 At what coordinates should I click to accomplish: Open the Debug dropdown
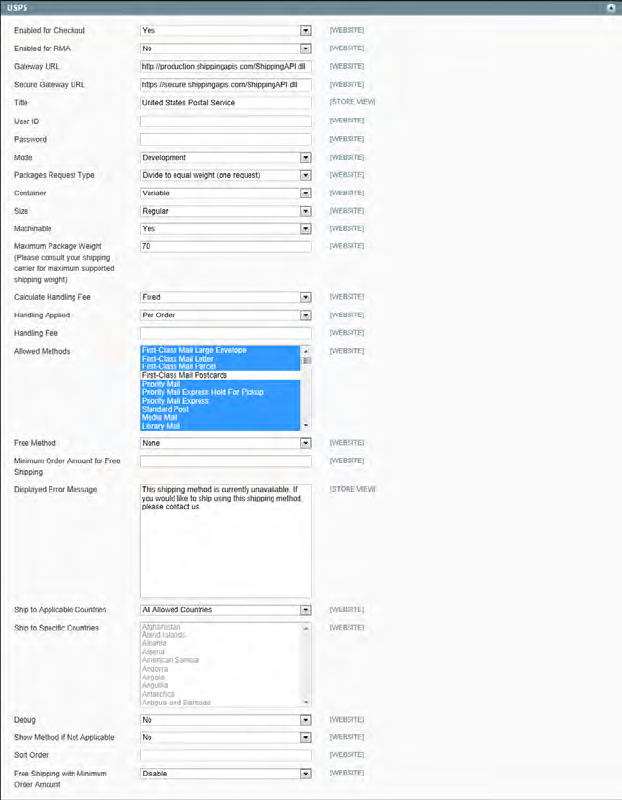[226, 720]
